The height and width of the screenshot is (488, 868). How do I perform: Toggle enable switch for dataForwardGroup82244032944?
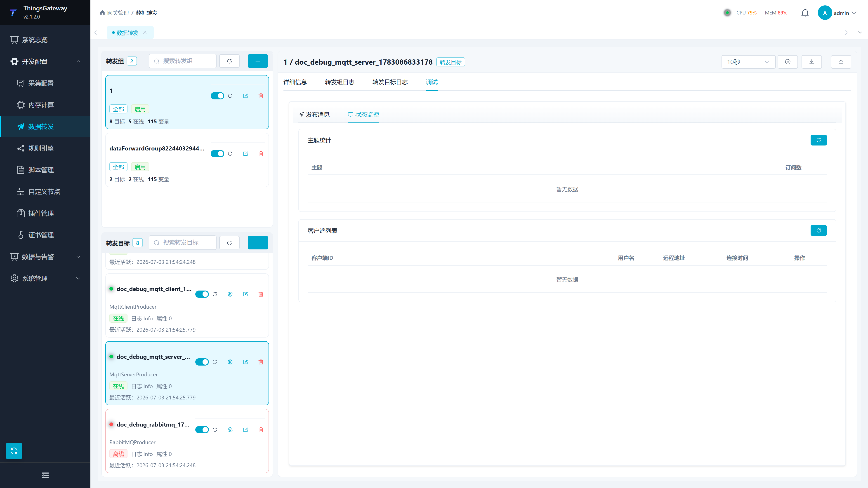(217, 154)
